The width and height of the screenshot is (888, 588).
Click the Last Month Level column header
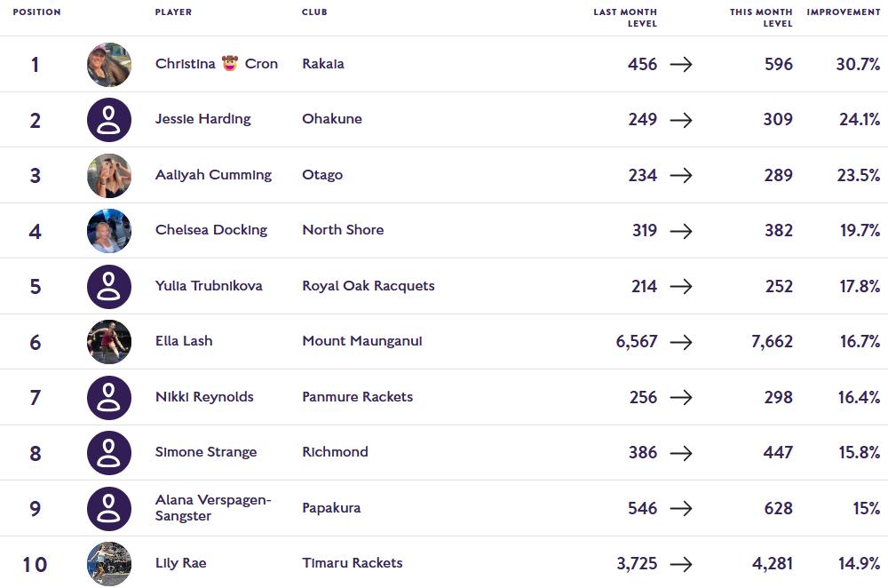(625, 18)
